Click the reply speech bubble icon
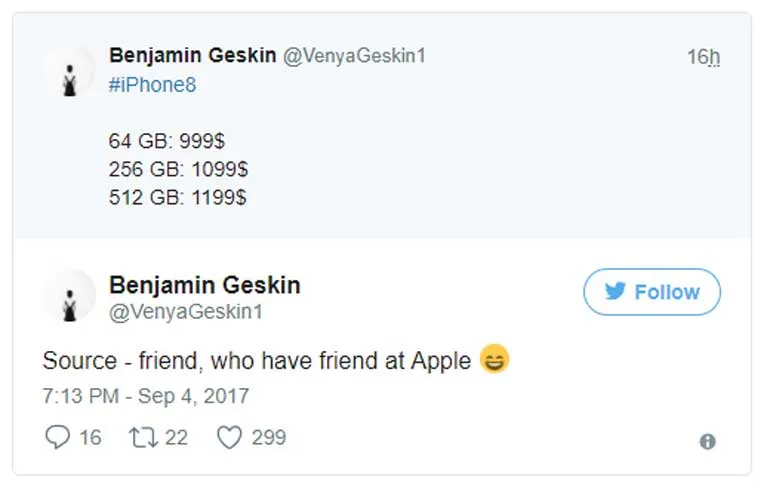770x489 pixels. 58,437
